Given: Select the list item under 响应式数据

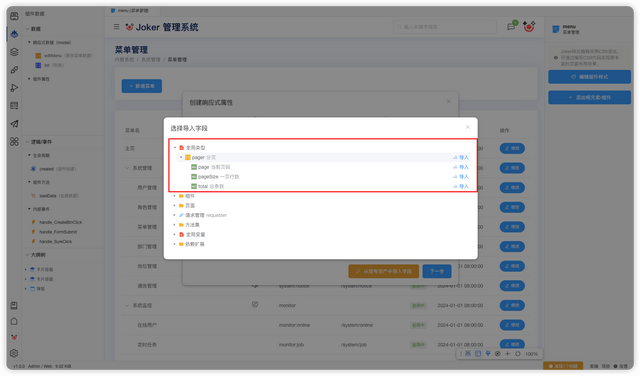Looking at the screenshot, I should coord(49,65).
